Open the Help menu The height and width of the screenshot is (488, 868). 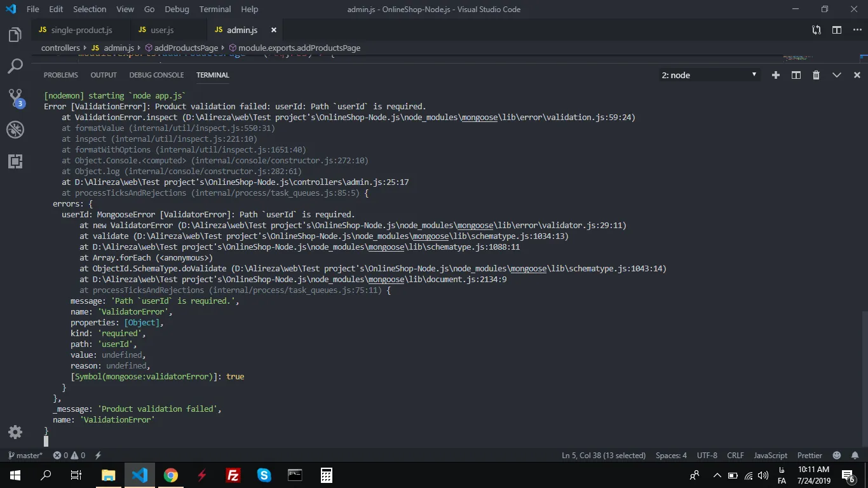[x=250, y=10]
